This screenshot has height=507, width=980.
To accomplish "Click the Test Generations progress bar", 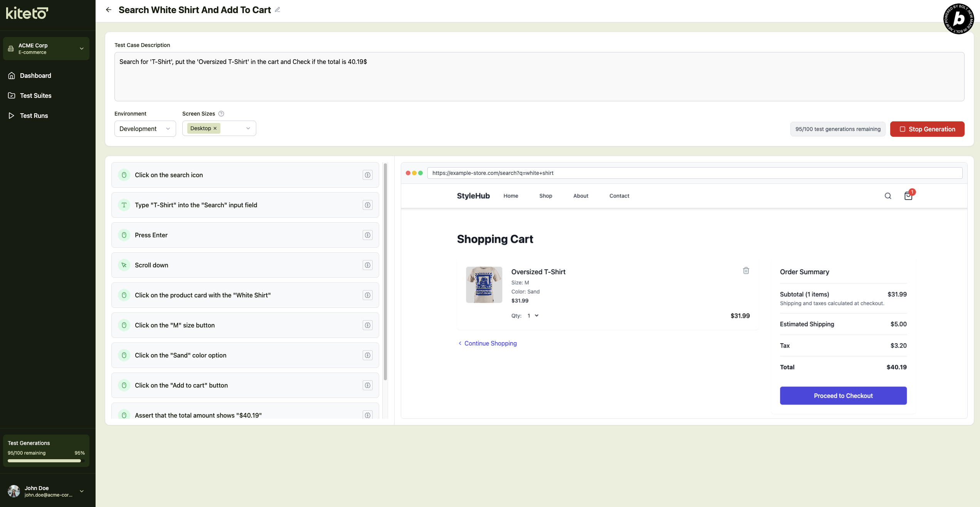I will [x=46, y=460].
